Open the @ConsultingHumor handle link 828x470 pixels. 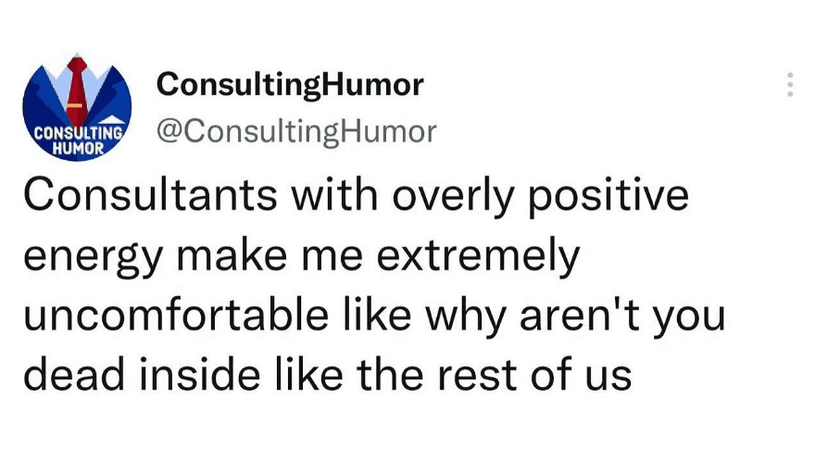coord(297,131)
